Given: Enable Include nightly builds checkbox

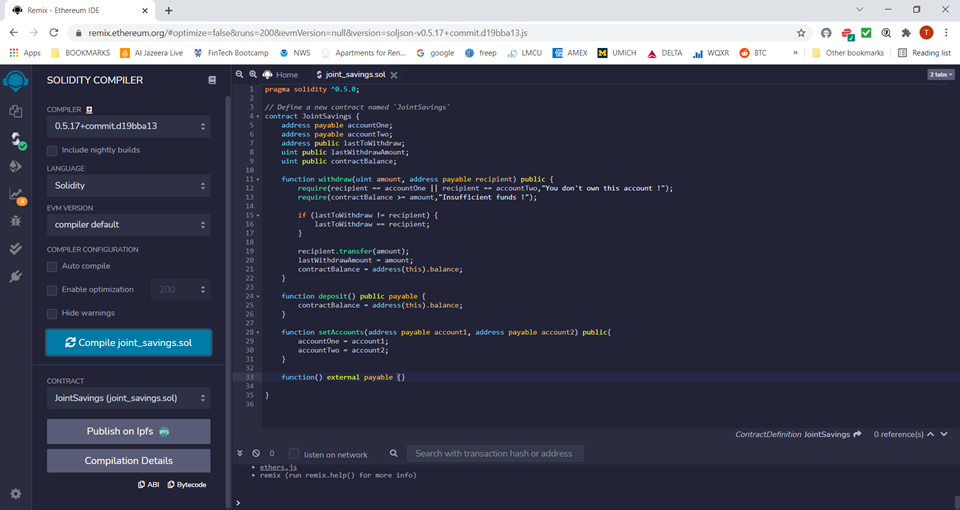Looking at the screenshot, I should pyautogui.click(x=52, y=151).
